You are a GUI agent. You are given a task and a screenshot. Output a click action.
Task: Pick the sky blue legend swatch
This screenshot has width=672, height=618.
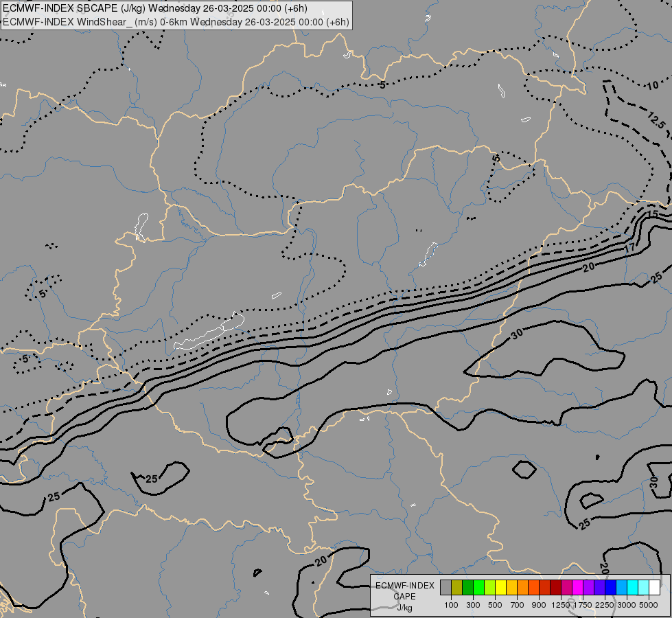click(x=622, y=588)
